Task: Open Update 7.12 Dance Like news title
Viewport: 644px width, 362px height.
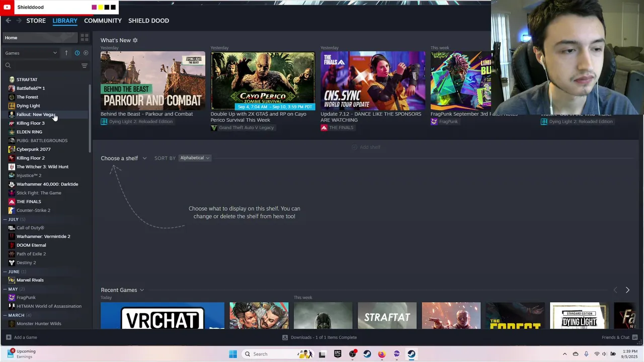Action: (371, 117)
